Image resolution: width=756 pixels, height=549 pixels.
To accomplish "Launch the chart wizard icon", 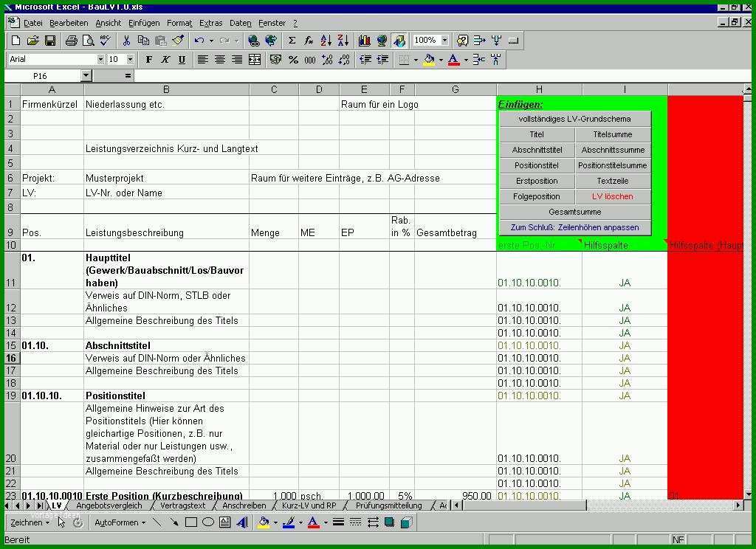I will click(x=365, y=41).
